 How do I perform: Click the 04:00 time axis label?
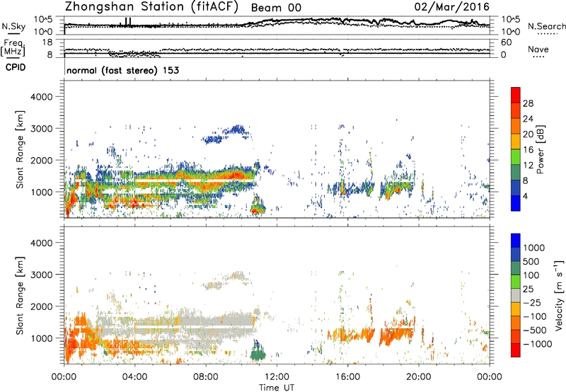134,377
